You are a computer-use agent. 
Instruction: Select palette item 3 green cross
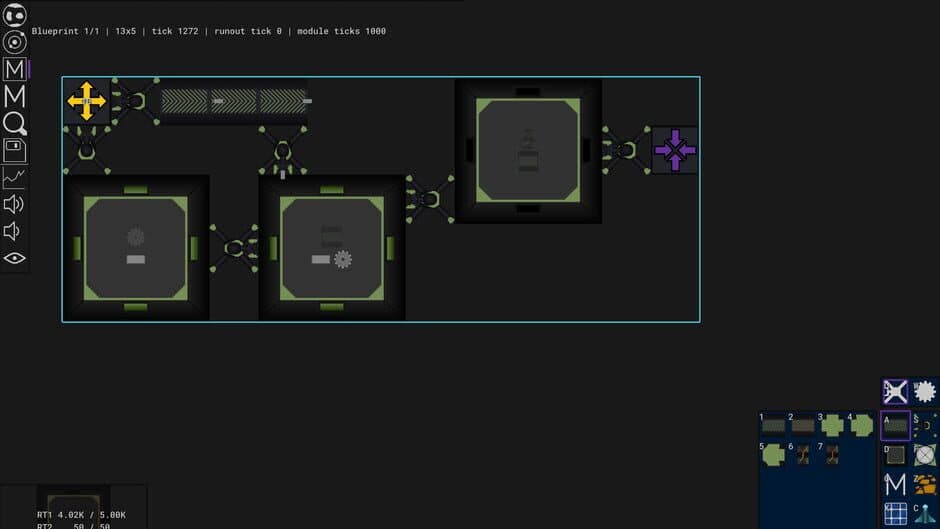pos(832,425)
